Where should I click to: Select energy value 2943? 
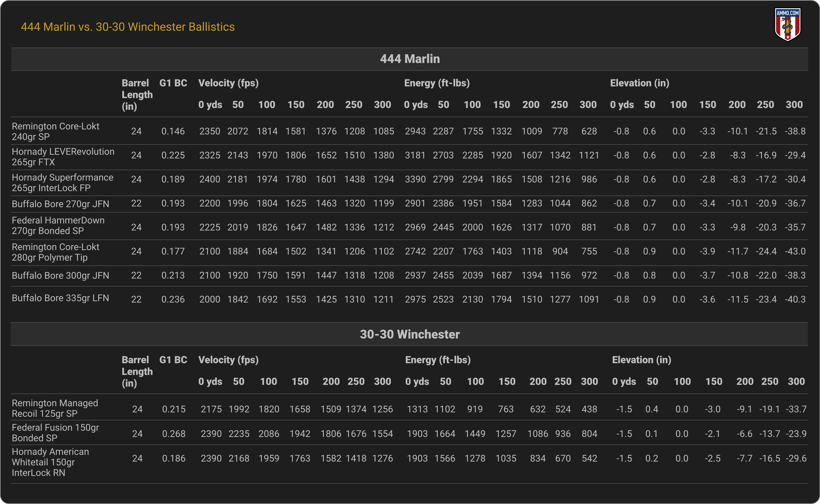[x=415, y=131]
